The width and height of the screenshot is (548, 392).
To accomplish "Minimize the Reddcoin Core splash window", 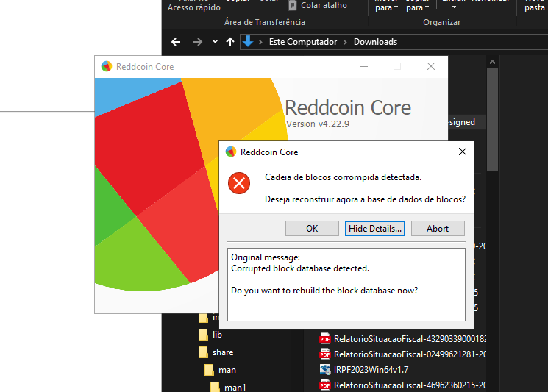I will click(364, 66).
